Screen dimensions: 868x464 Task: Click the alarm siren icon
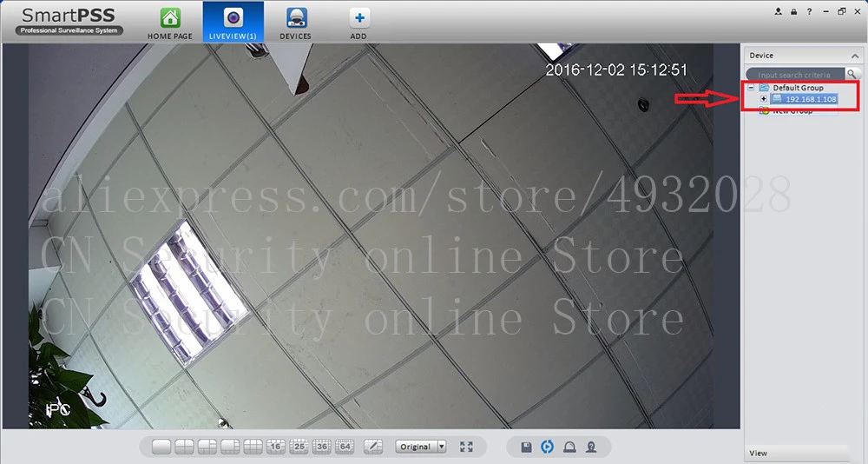pyautogui.click(x=569, y=447)
